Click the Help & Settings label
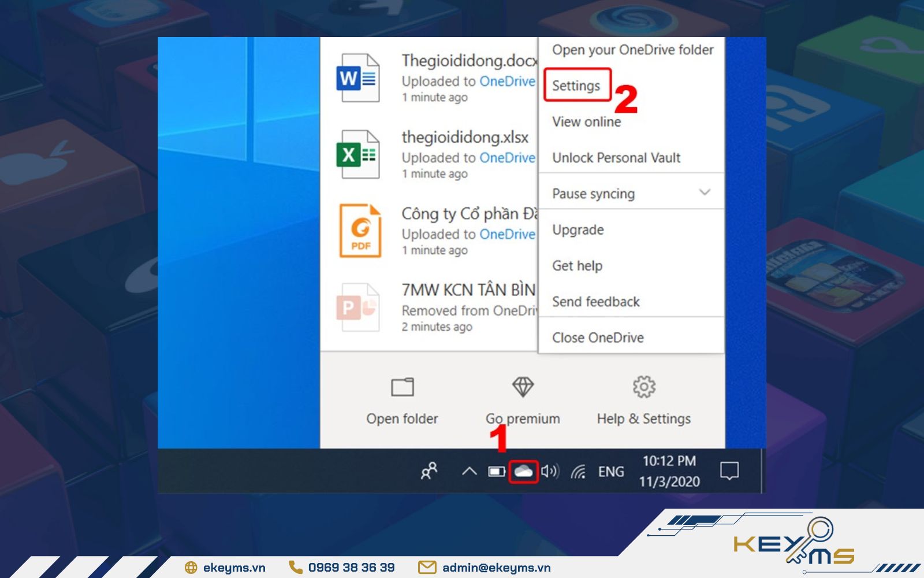The image size is (924, 578). coord(644,418)
